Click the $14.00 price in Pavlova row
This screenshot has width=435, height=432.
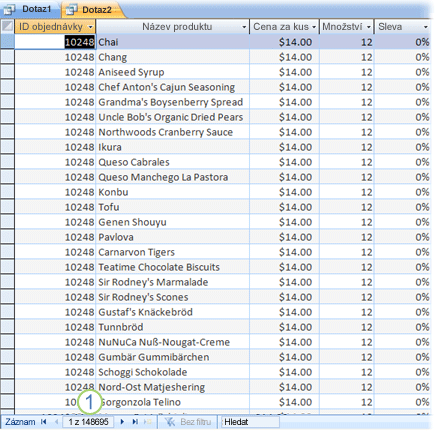pos(284,237)
